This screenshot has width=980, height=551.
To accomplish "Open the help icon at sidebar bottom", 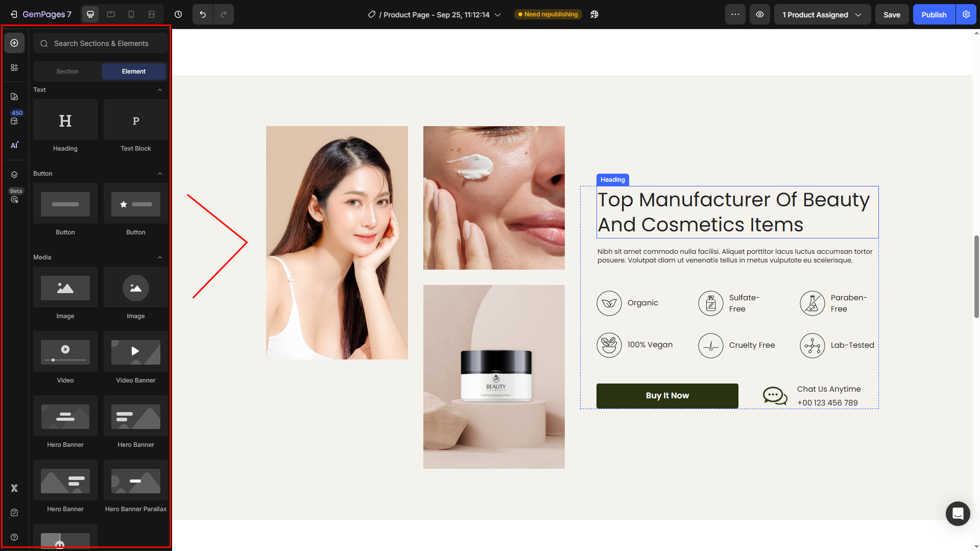I will 14,537.
